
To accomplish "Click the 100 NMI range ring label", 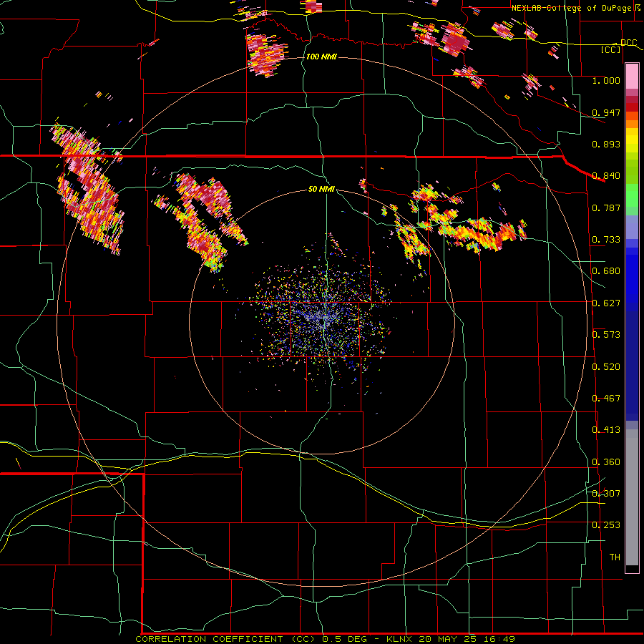I will (321, 57).
